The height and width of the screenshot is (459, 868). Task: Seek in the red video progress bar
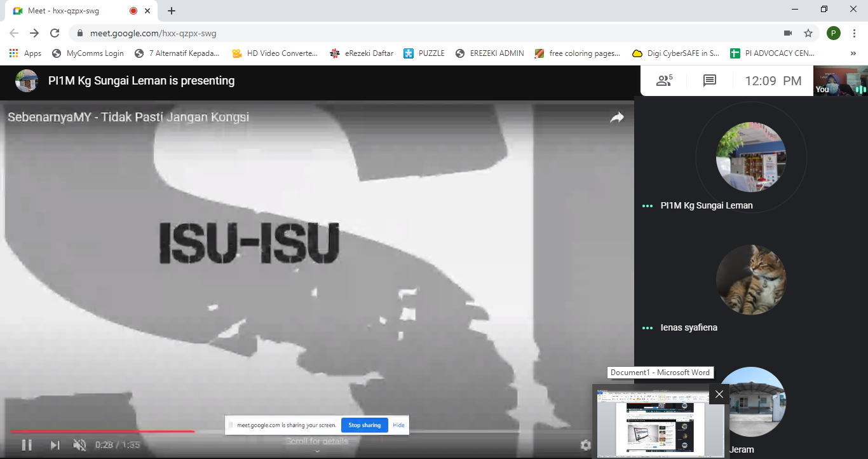102,431
